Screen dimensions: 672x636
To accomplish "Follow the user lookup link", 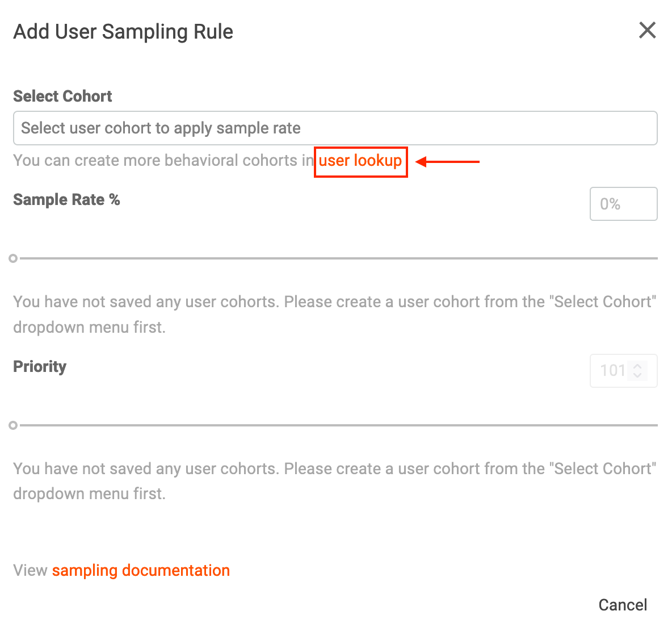I will coord(360,161).
